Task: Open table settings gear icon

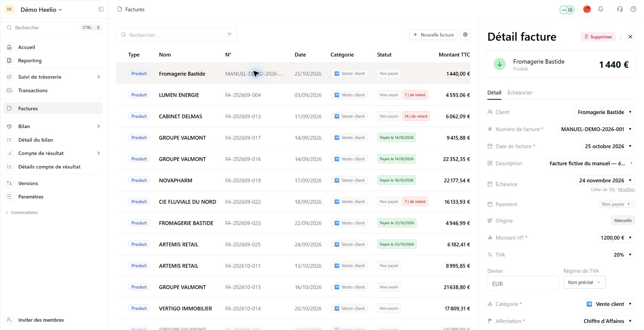Action: (x=465, y=35)
